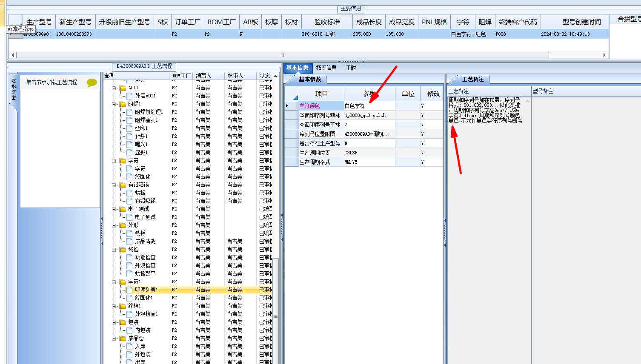Image resolution: width=641 pixels, height=364 pixels.
Task: Click document icon beside 外层AOI1
Action: click(129, 96)
